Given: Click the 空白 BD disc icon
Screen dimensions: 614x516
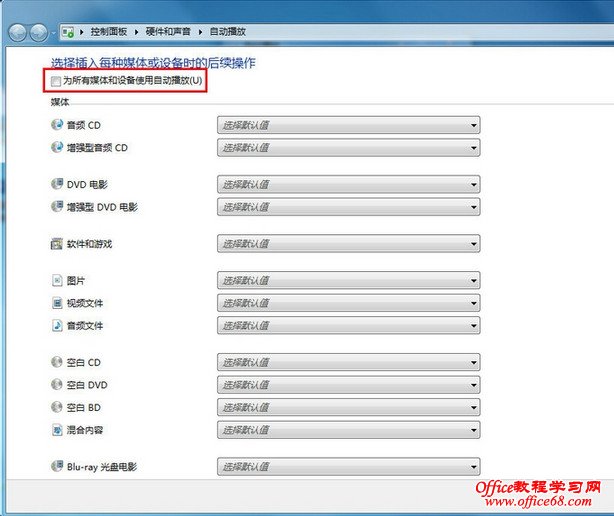Looking at the screenshot, I should coord(57,407).
